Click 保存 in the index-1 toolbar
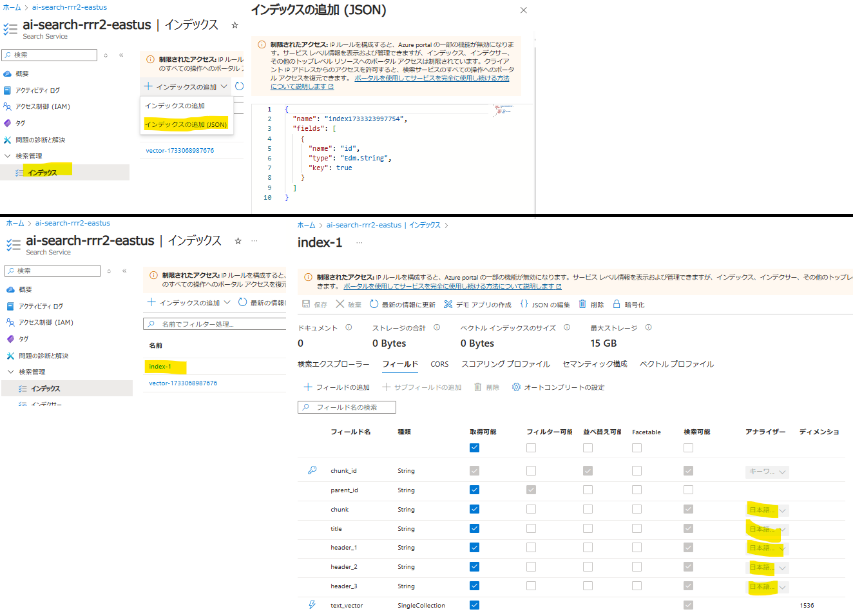The image size is (853, 616). click(x=314, y=305)
